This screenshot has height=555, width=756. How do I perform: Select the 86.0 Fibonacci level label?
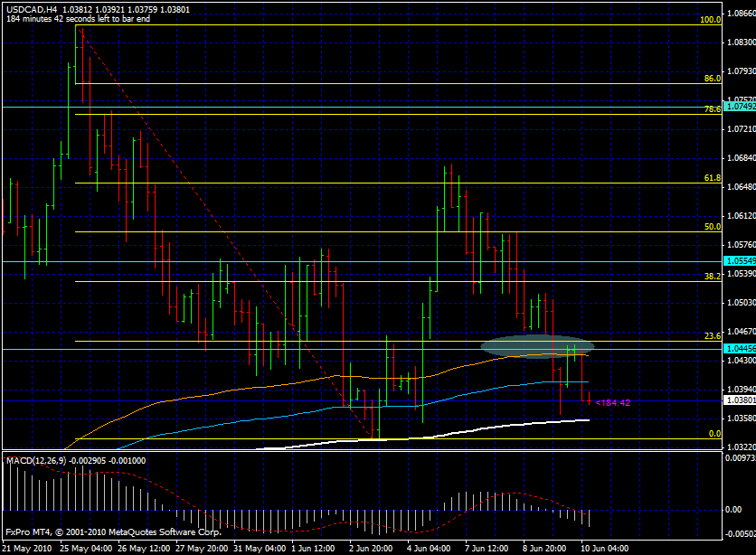pyautogui.click(x=712, y=79)
